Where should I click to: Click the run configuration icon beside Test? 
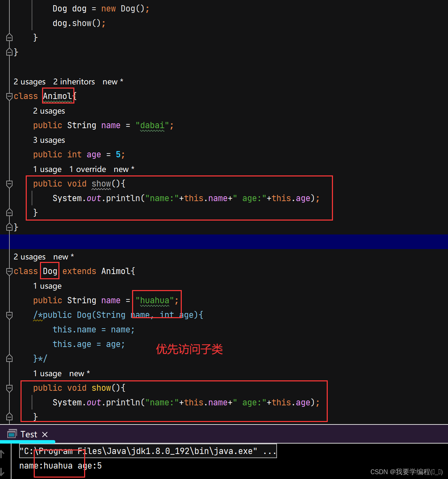12,434
